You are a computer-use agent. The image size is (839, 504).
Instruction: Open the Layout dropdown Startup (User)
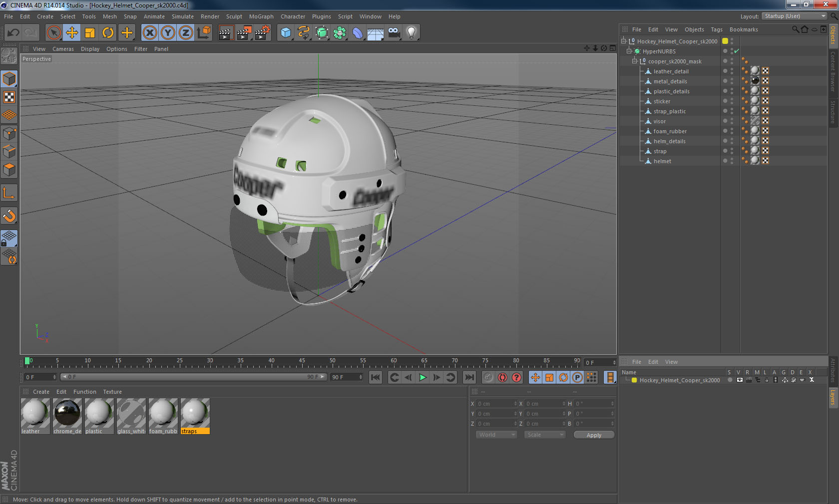coord(795,16)
